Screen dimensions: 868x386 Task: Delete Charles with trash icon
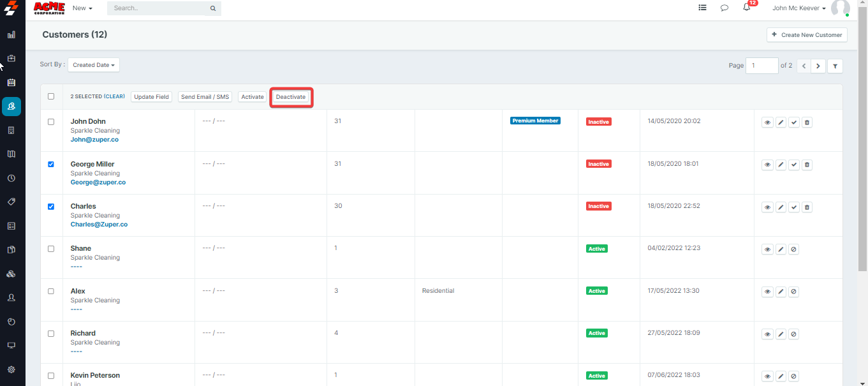coord(807,207)
